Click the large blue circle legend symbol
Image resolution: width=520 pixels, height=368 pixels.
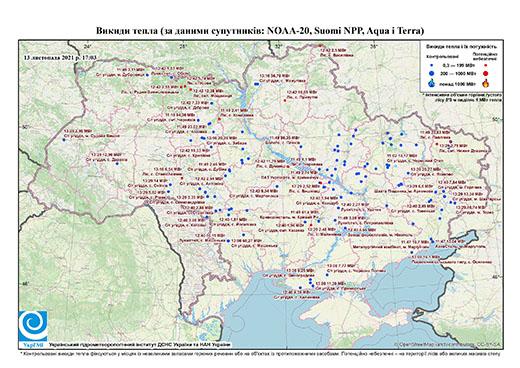click(x=432, y=73)
